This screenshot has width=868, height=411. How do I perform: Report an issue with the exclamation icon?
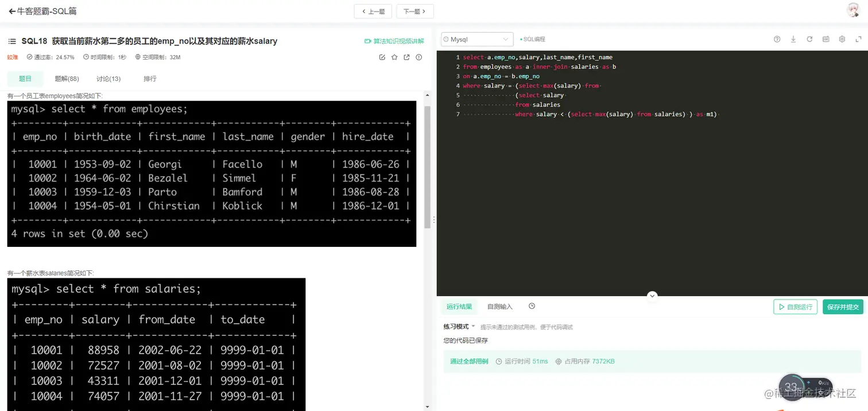pyautogui.click(x=419, y=57)
